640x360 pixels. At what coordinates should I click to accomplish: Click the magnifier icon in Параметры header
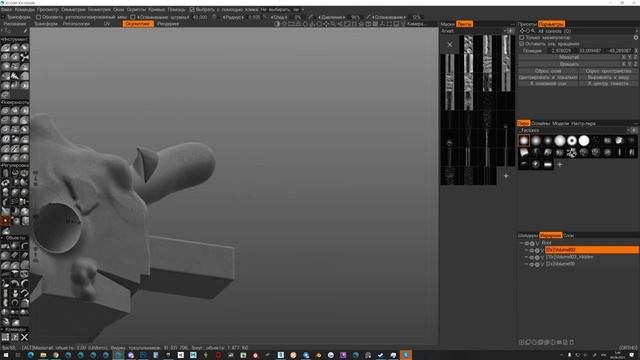pos(533,31)
